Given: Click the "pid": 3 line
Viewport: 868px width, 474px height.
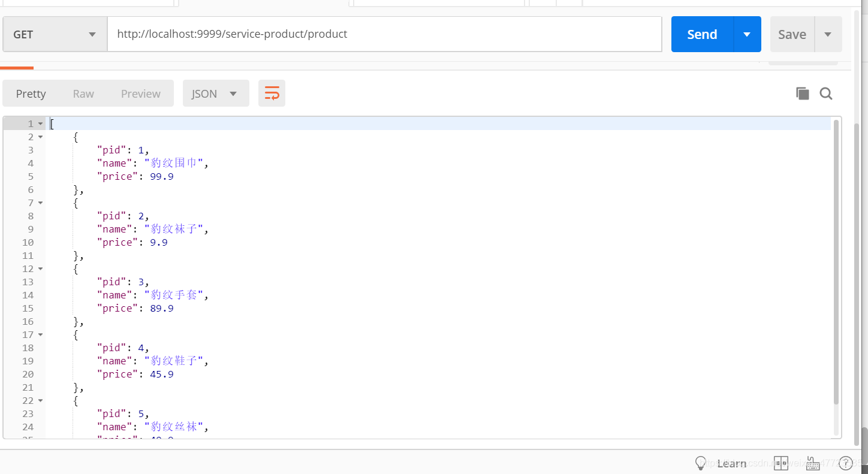Looking at the screenshot, I should (123, 282).
